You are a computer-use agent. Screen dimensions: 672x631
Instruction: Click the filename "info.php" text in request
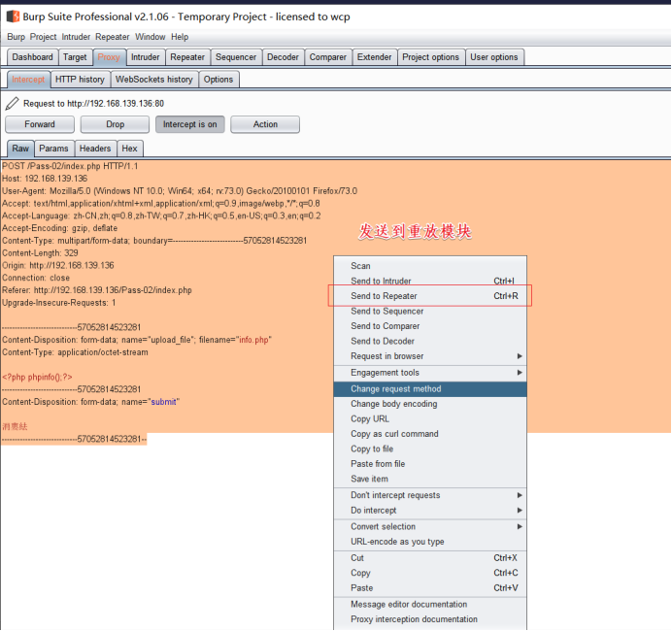coord(253,340)
